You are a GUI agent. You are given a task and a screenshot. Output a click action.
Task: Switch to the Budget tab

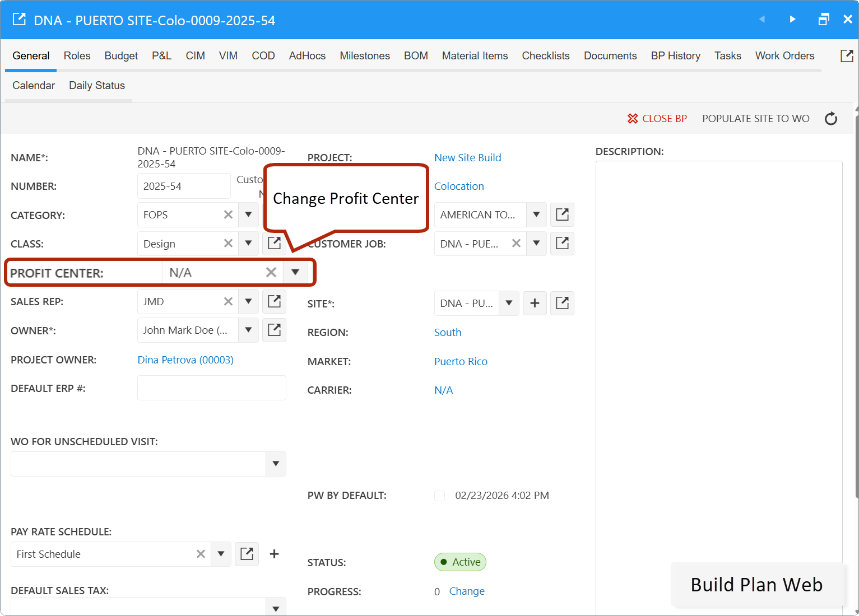click(121, 55)
